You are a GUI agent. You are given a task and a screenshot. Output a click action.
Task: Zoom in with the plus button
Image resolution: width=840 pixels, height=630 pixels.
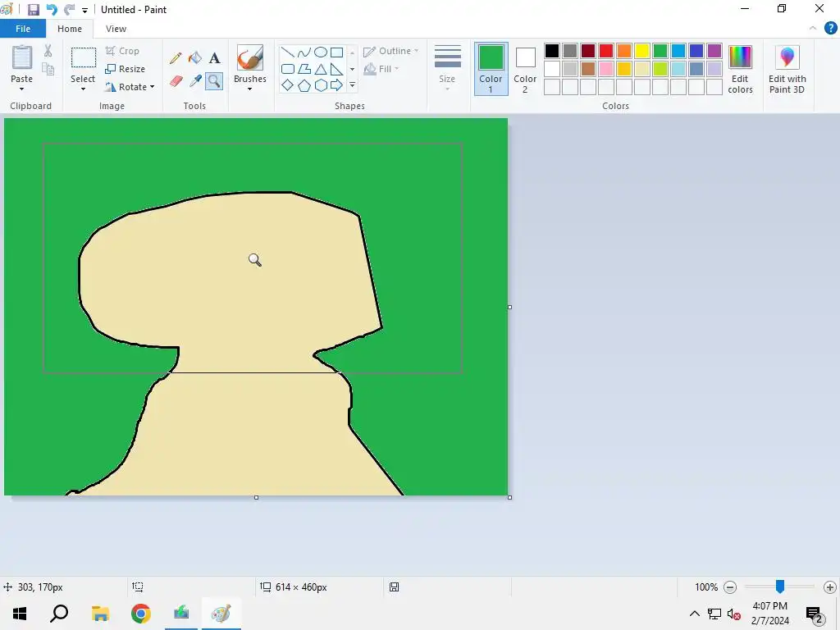(830, 587)
